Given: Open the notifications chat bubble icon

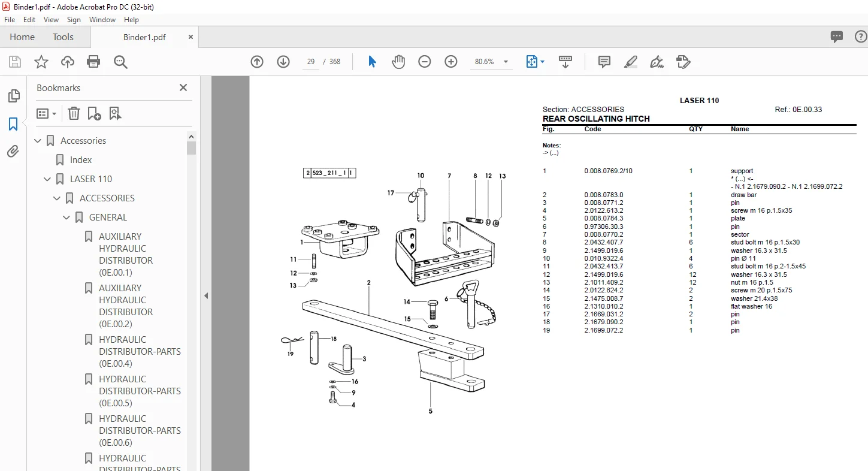Looking at the screenshot, I should click(837, 37).
